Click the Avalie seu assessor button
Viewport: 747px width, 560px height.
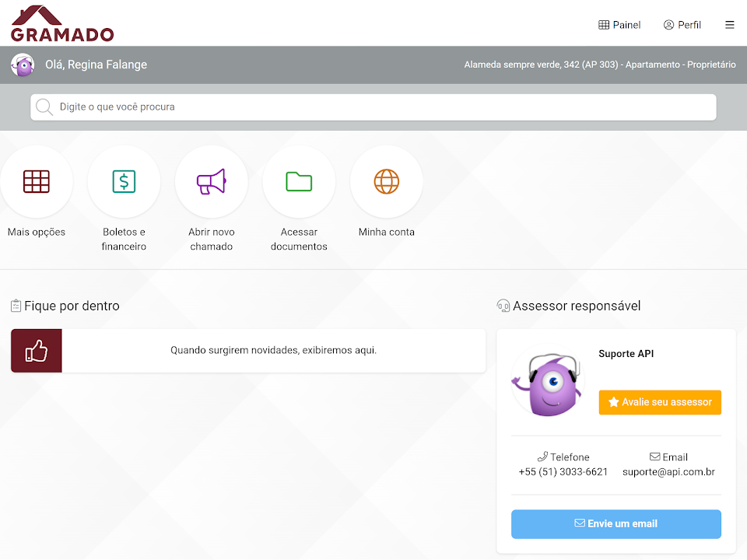click(660, 402)
